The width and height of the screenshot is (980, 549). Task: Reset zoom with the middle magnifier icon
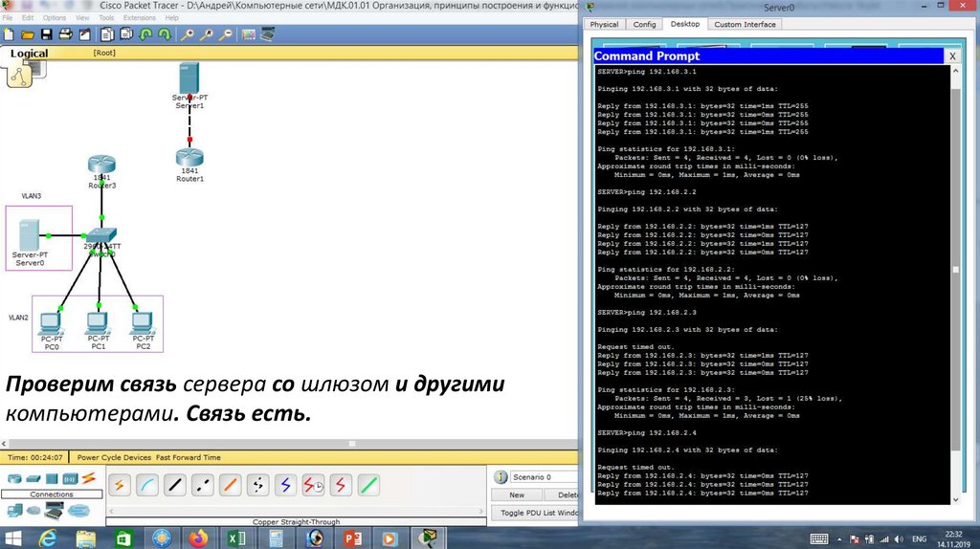pos(207,34)
